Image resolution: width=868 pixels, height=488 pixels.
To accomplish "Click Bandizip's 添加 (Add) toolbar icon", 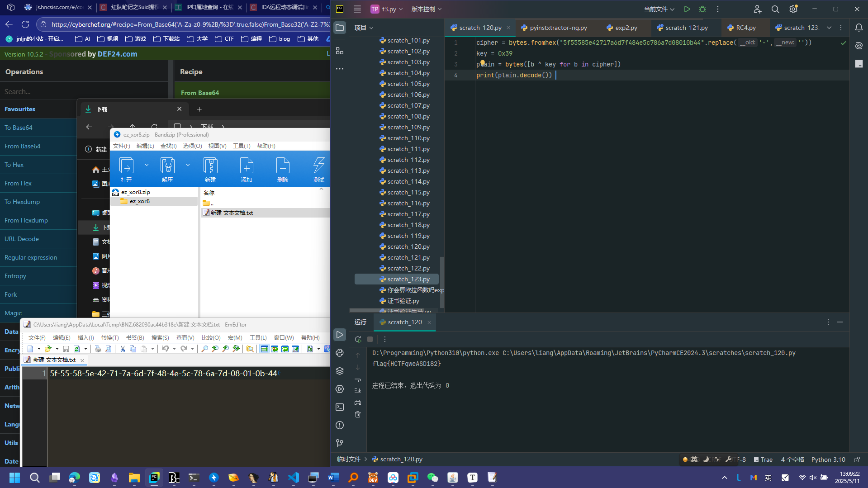I will 247,170.
